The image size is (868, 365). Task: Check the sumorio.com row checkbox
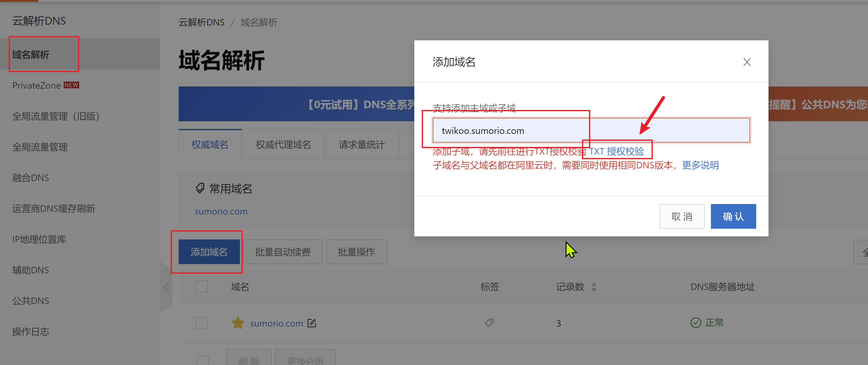coord(201,323)
